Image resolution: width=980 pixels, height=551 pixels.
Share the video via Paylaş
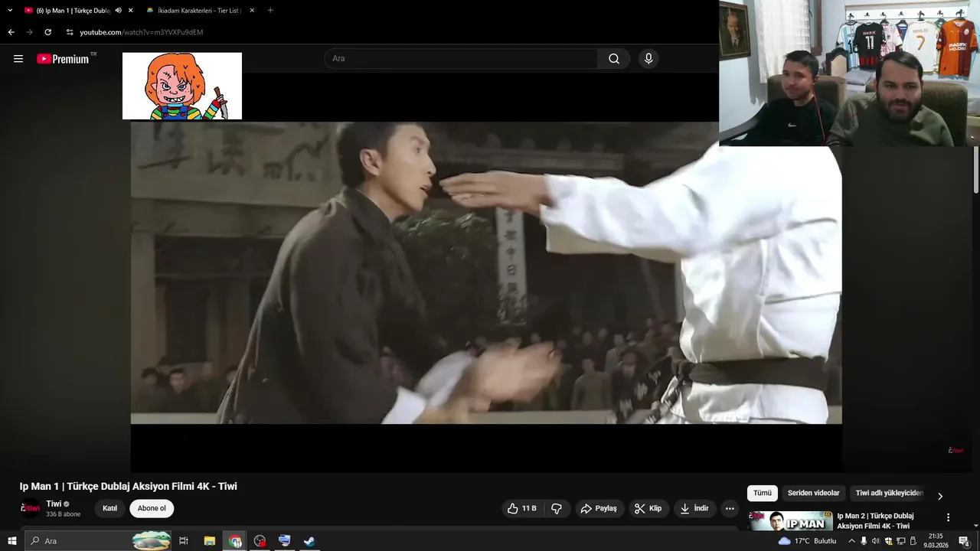[599, 508]
